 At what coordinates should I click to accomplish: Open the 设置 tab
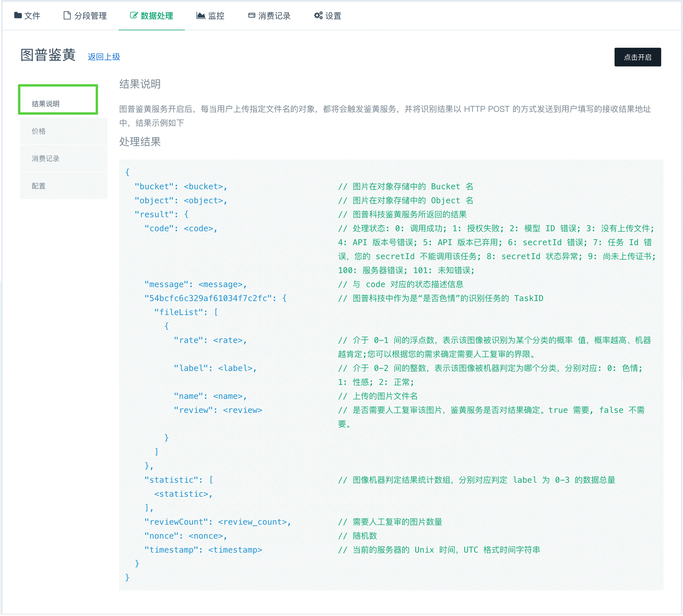(x=328, y=16)
